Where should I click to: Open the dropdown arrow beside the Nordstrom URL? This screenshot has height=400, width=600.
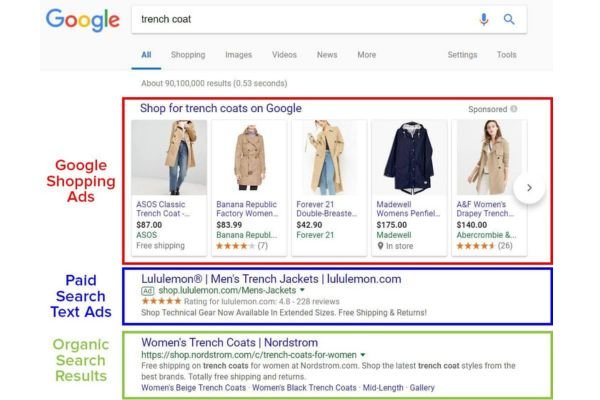363,355
